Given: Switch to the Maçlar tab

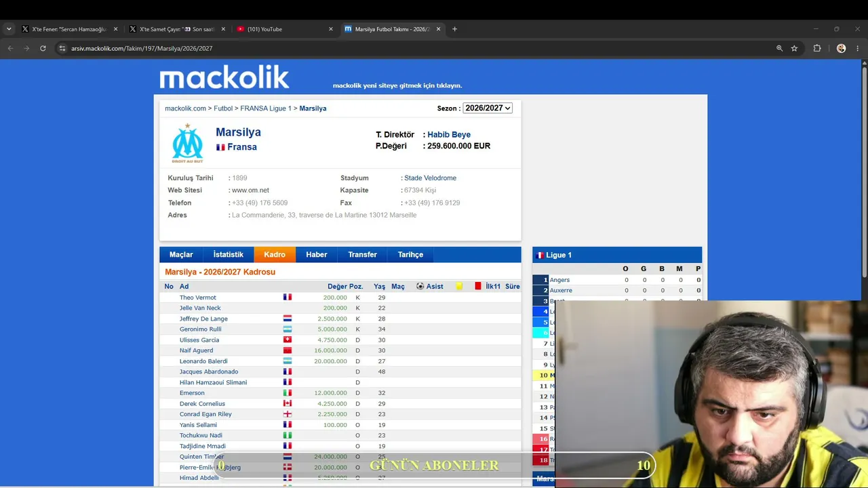Looking at the screenshot, I should [181, 255].
